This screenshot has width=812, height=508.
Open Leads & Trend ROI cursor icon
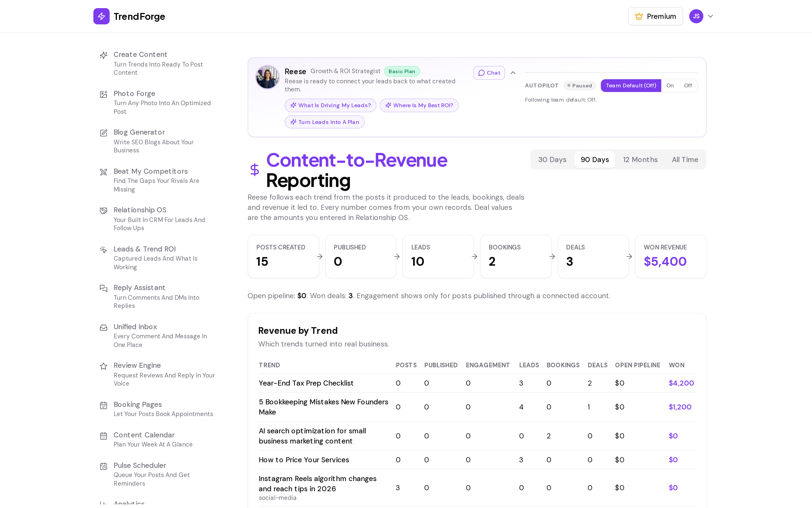104,250
